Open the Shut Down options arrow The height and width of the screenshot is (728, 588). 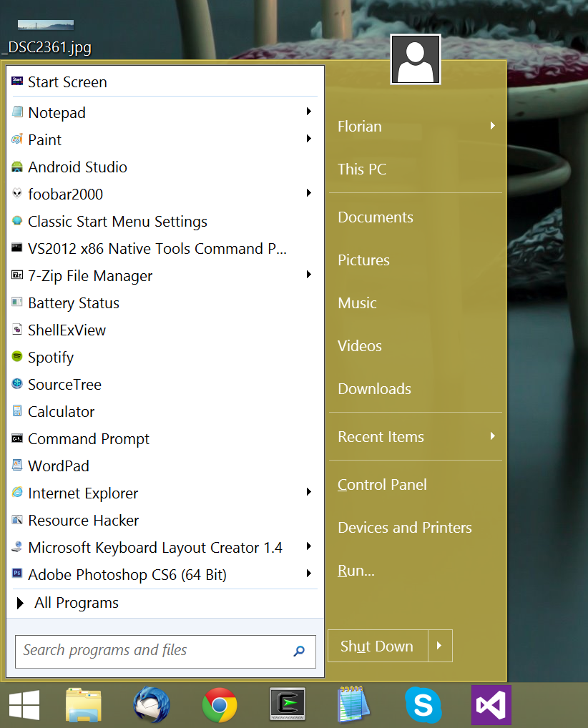tap(440, 646)
